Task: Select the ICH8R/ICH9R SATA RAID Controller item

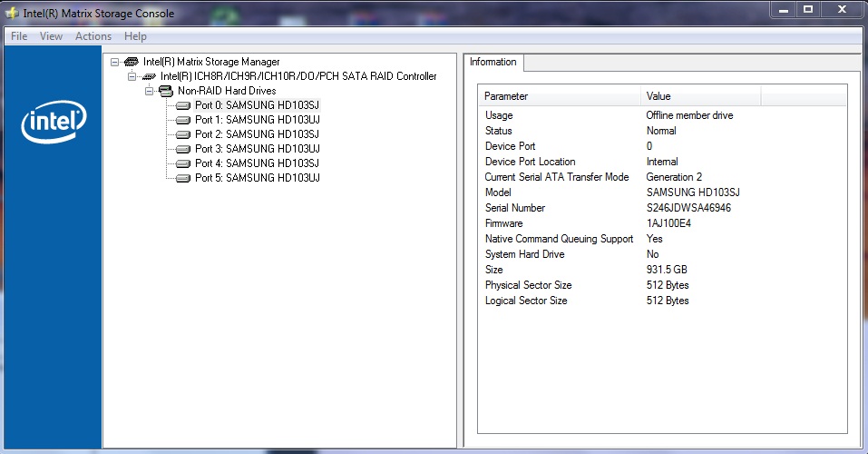Action: [298, 76]
